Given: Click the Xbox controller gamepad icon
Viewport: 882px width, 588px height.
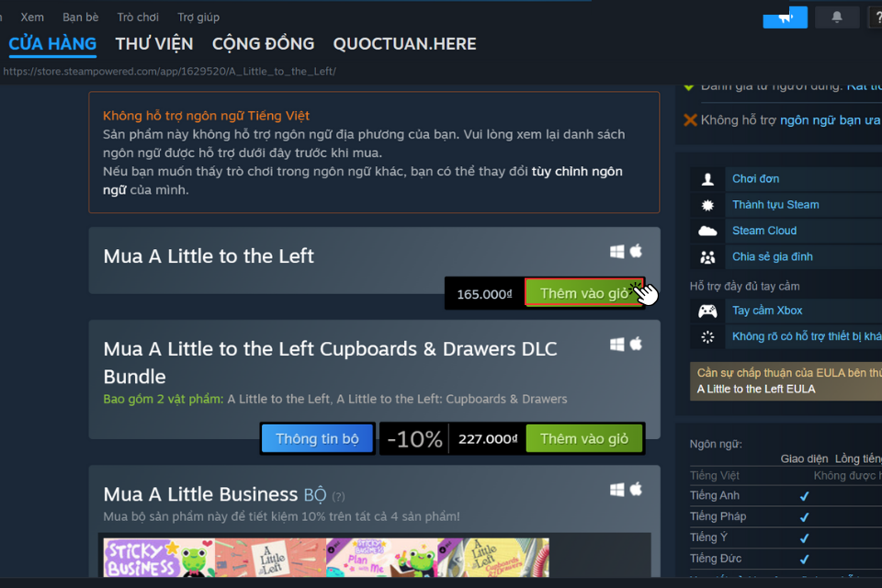Looking at the screenshot, I should (707, 311).
